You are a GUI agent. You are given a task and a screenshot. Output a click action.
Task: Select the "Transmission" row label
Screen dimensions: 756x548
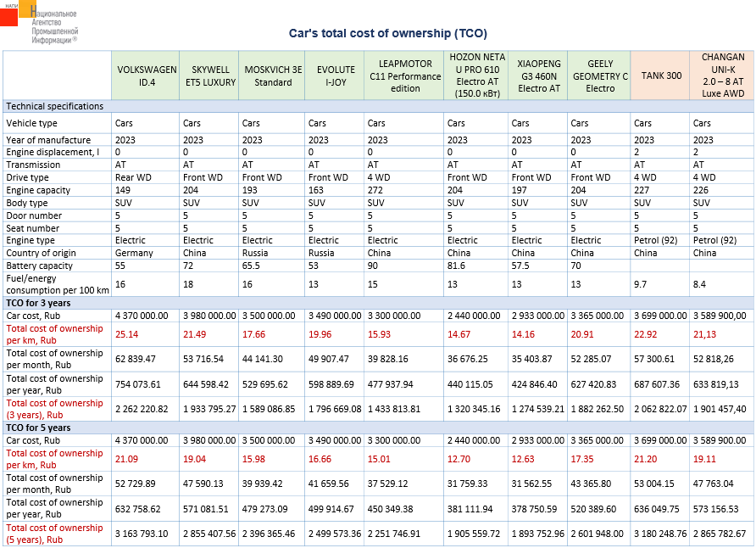click(x=33, y=165)
